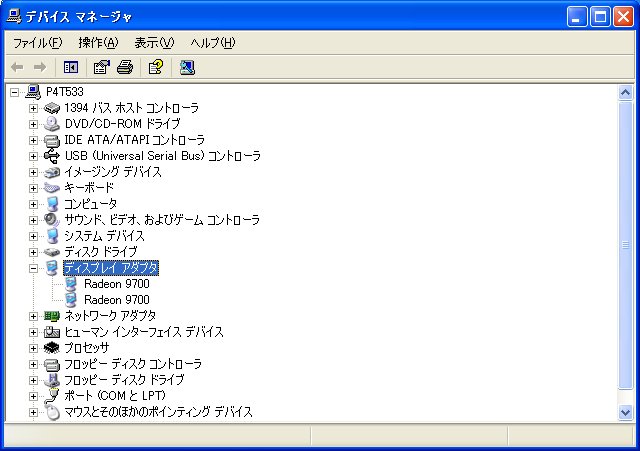
Task: Expand the プロセッサ node
Action: point(33,348)
